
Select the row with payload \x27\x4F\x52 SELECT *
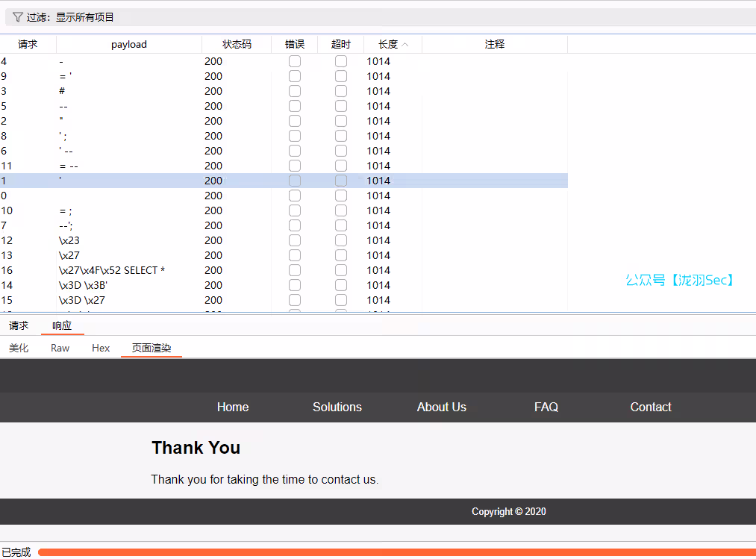(112, 270)
